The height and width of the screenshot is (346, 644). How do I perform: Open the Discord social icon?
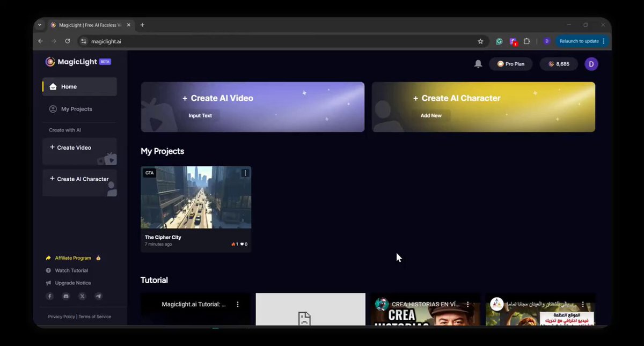66,296
